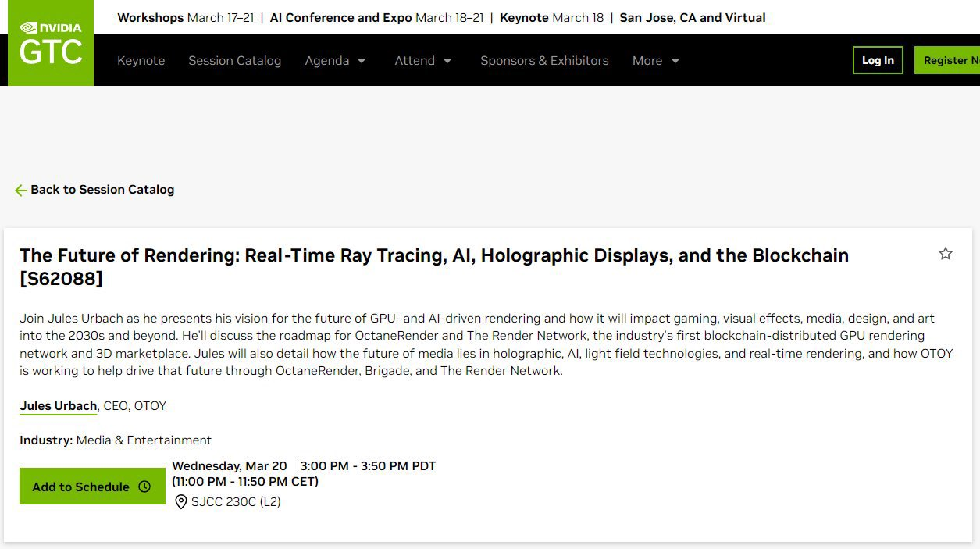Screen dimensions: 980x549
Task: Click "San Jose, CA and Virtual" text
Action: coord(693,17)
